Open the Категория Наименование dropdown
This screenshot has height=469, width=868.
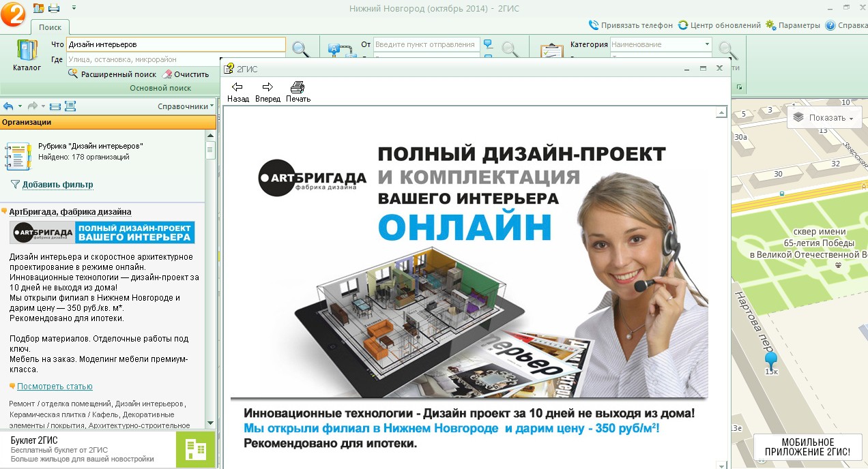661,44
